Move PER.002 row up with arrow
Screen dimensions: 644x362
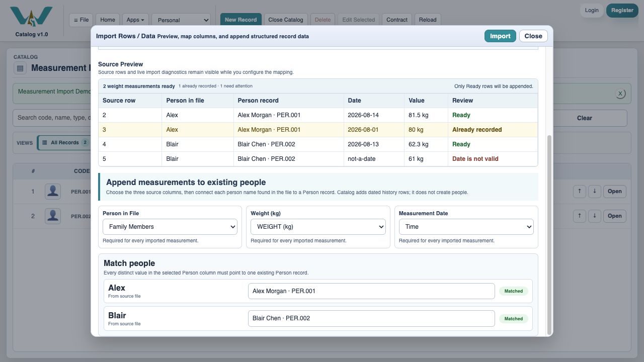[580, 216]
